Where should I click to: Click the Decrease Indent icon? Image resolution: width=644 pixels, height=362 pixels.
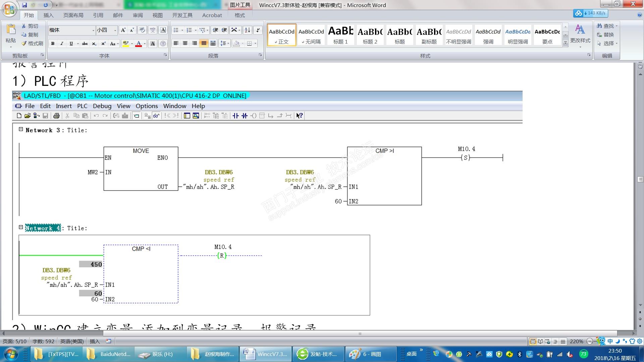point(215,30)
